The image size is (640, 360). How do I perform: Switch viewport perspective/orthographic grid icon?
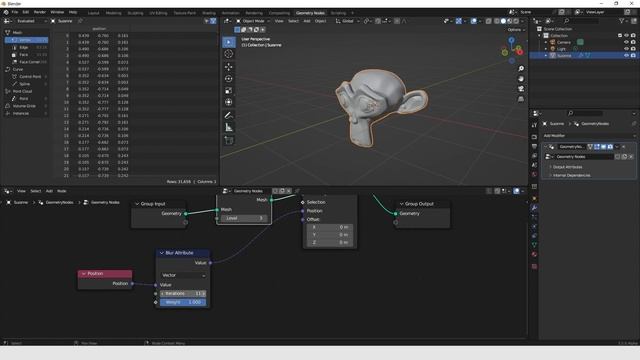tap(521, 99)
